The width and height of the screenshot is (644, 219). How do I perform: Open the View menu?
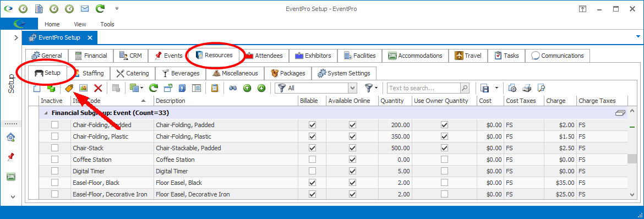pyautogui.click(x=80, y=24)
